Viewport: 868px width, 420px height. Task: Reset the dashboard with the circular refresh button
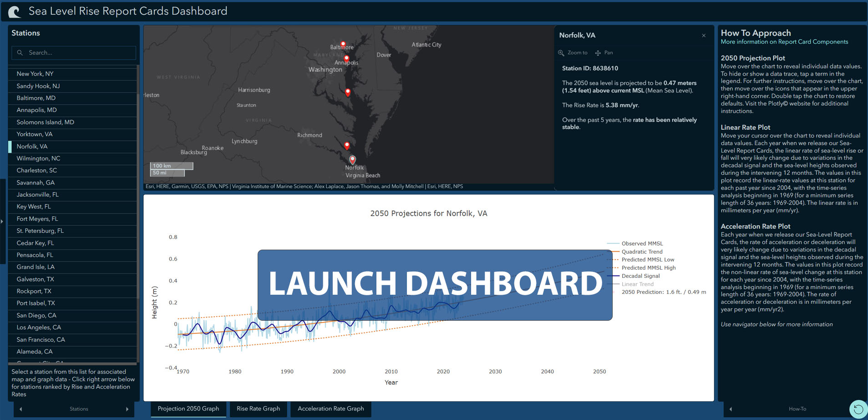pyautogui.click(x=859, y=409)
